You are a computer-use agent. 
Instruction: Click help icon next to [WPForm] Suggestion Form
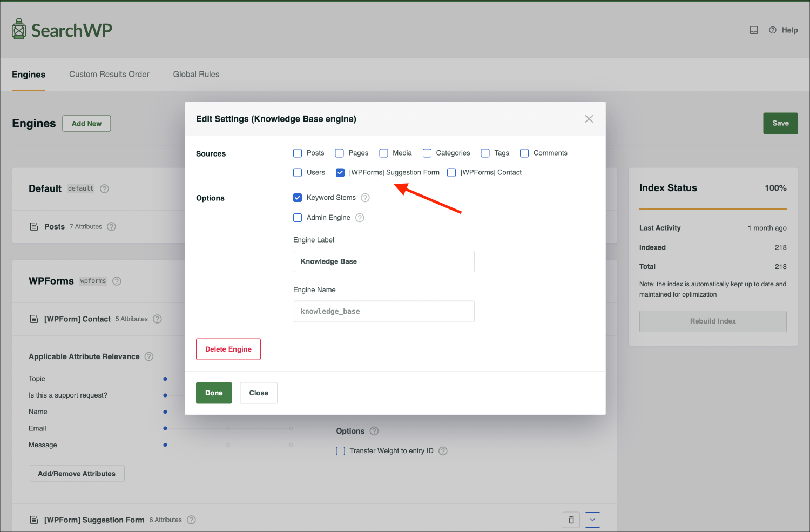[x=191, y=520]
